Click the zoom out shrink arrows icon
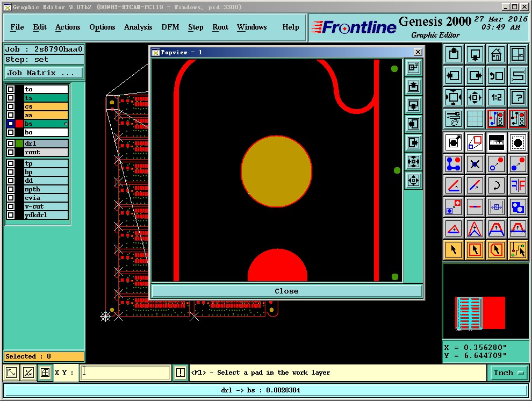Viewport: 532px width, 401px height. [475, 97]
